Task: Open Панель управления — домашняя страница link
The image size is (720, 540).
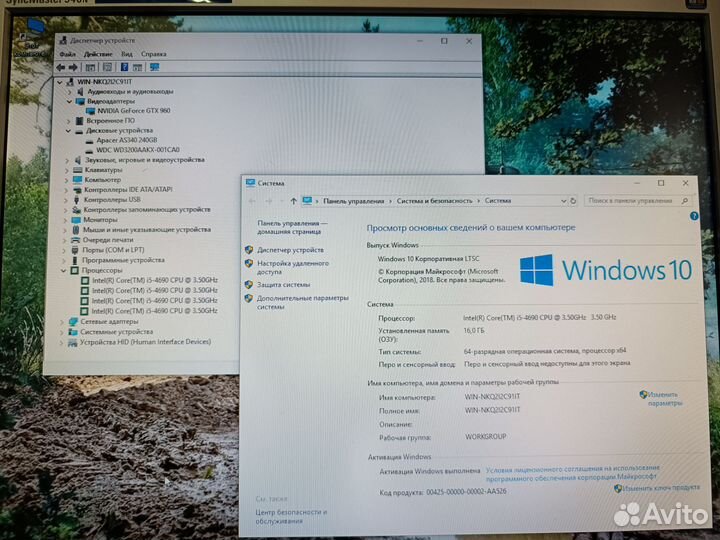Action: click(x=292, y=227)
